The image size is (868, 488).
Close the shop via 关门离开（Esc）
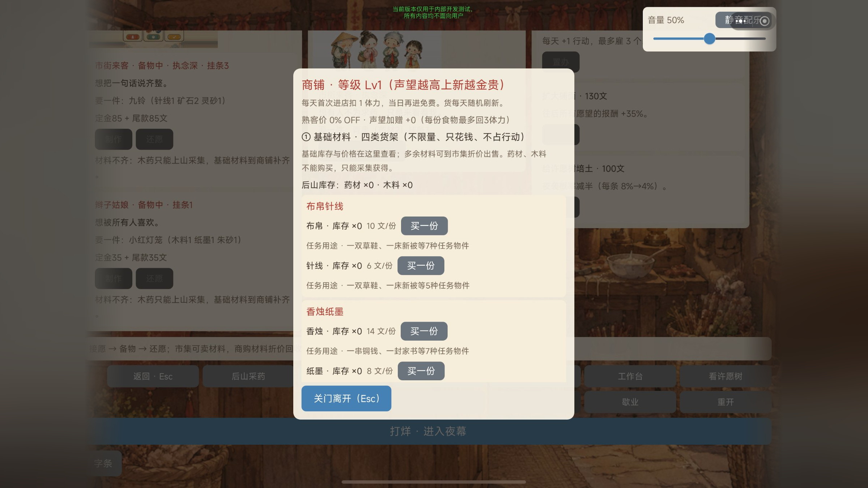346,398
